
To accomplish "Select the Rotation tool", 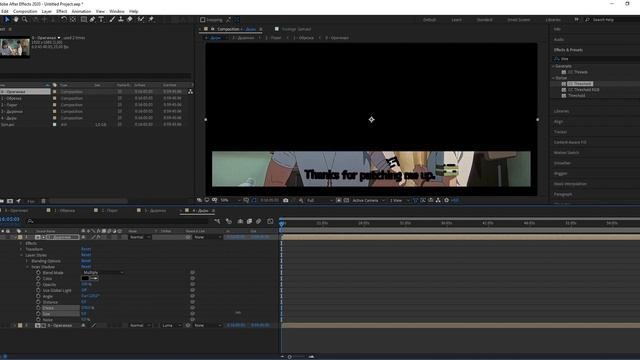I will tap(64, 20).
